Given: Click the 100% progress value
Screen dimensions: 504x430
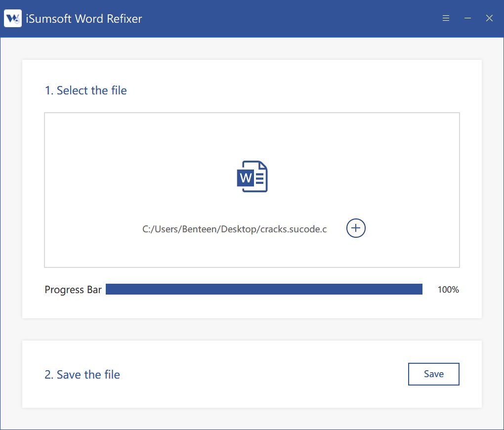Looking at the screenshot, I should click(x=448, y=290).
